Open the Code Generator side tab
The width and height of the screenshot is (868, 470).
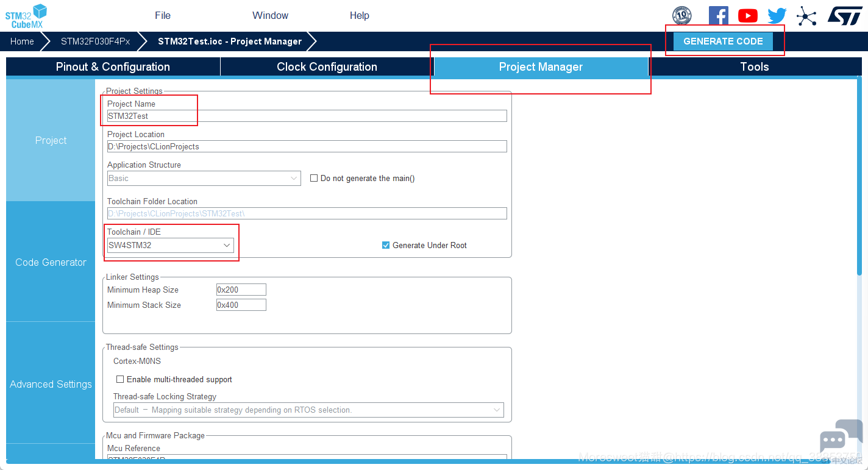click(51, 262)
